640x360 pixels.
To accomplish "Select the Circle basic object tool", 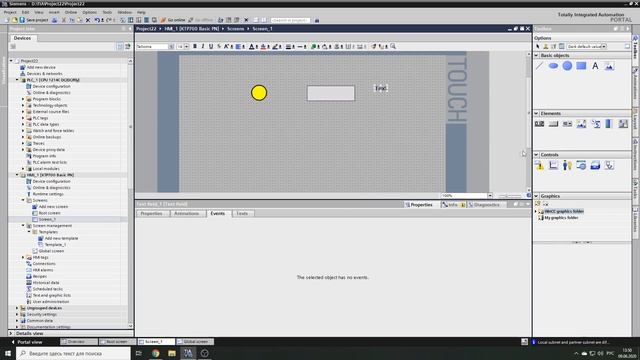I will (x=567, y=66).
